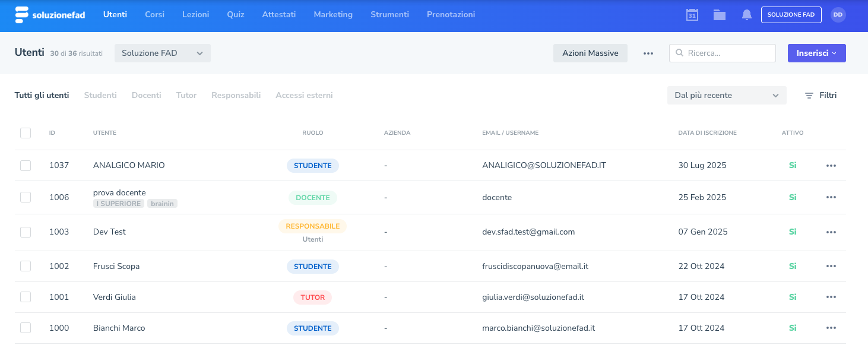Screen dimensions: 868x345
Task: Expand the Soluzione FAD dropdown
Action: point(162,53)
